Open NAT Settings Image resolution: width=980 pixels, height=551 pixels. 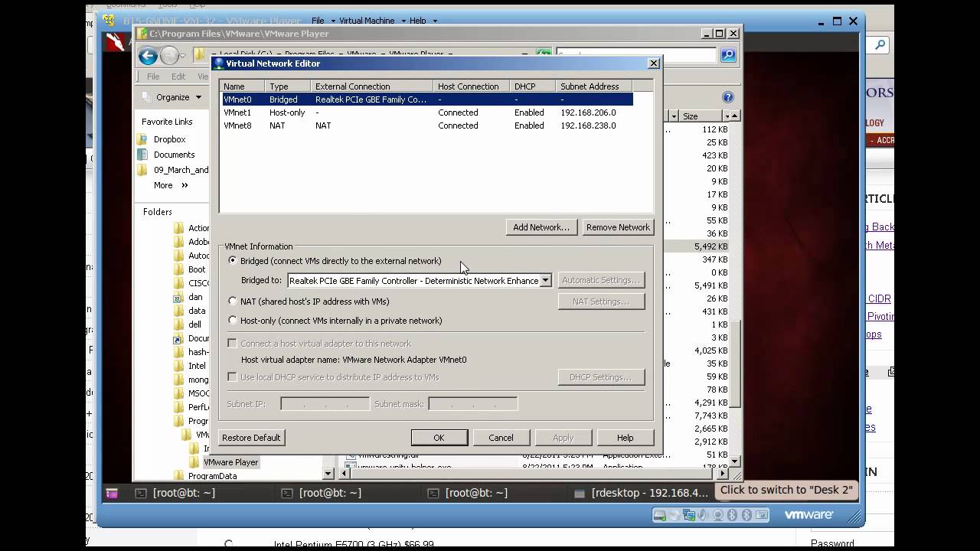[601, 302]
